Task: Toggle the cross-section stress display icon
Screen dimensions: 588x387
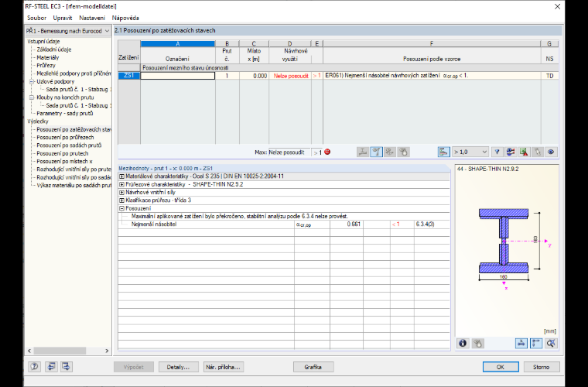Action: [521, 343]
